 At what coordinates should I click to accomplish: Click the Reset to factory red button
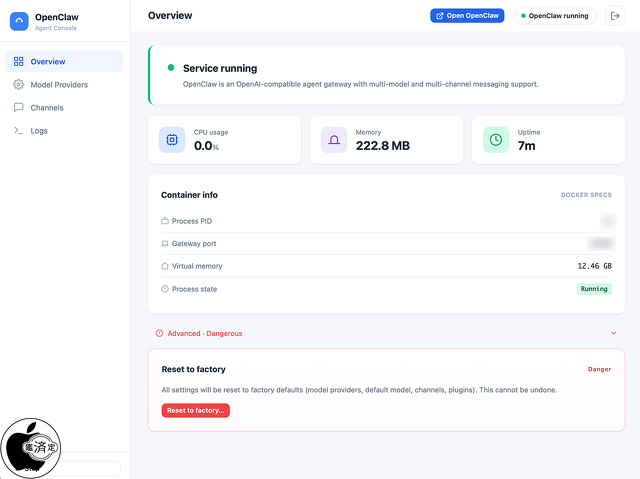pos(196,410)
